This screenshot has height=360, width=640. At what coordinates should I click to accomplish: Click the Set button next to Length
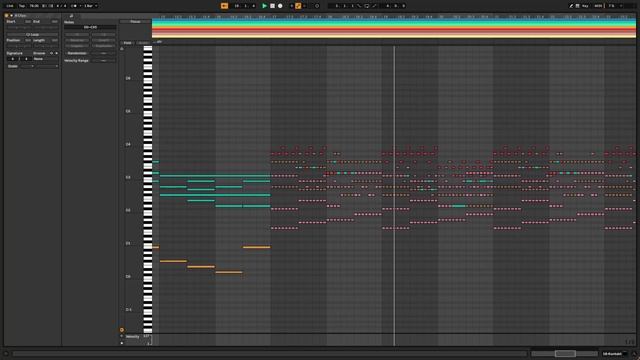tap(54, 40)
